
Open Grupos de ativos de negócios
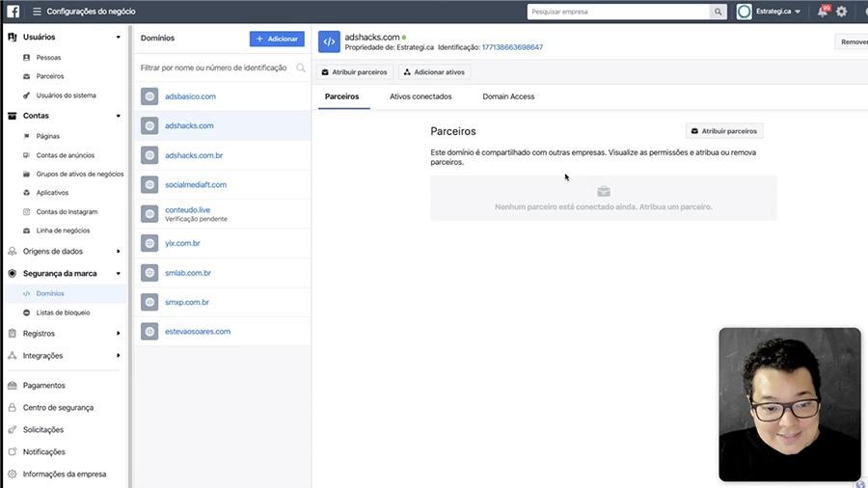click(80, 174)
